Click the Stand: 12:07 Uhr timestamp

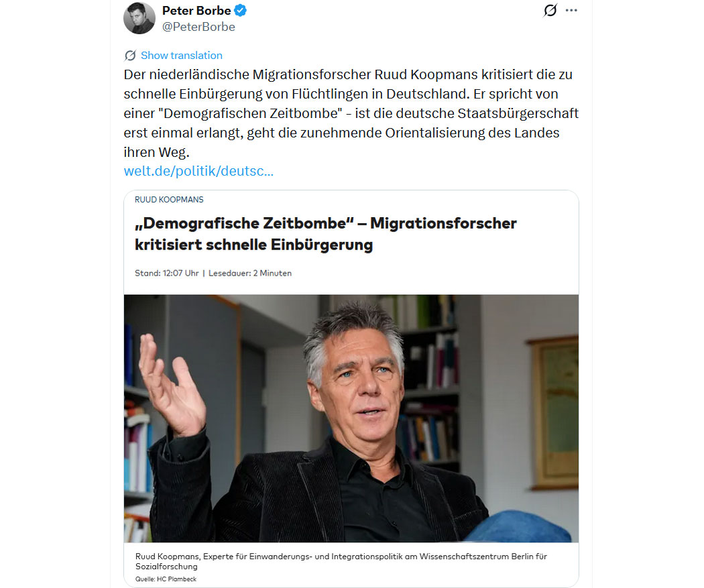click(x=166, y=273)
